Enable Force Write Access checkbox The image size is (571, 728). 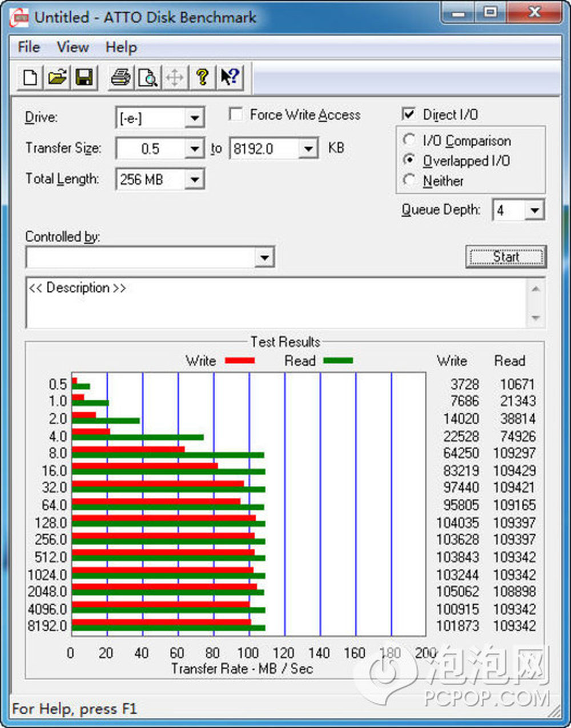(235, 114)
